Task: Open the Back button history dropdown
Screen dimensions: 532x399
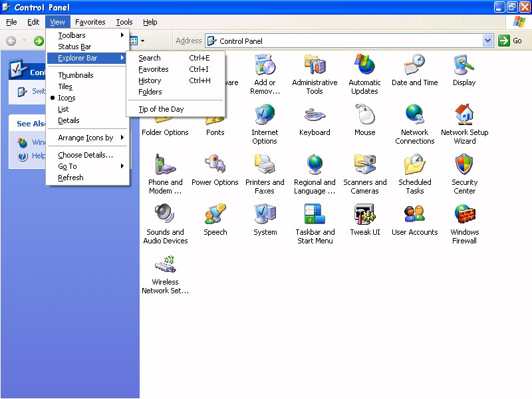Action: click(24, 41)
